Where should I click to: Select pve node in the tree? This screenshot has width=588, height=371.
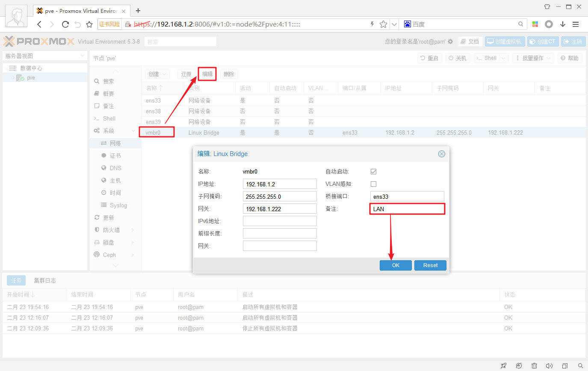31,78
